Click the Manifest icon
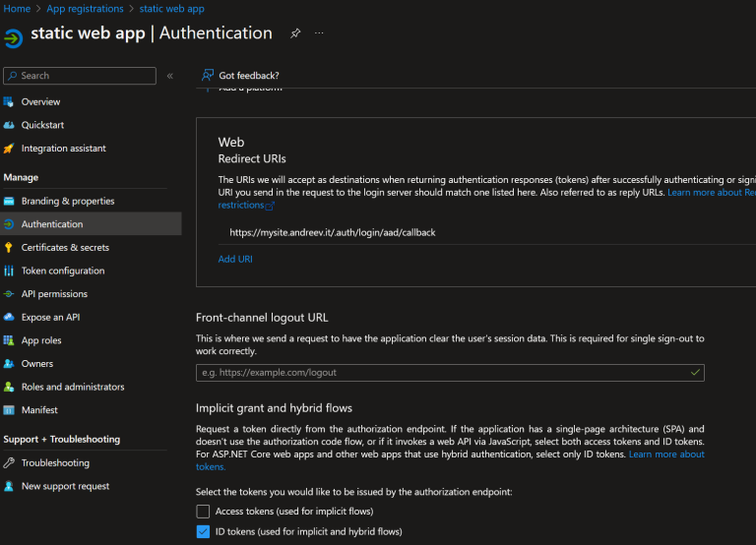Screen dimensions: 756x545 click(x=9, y=410)
